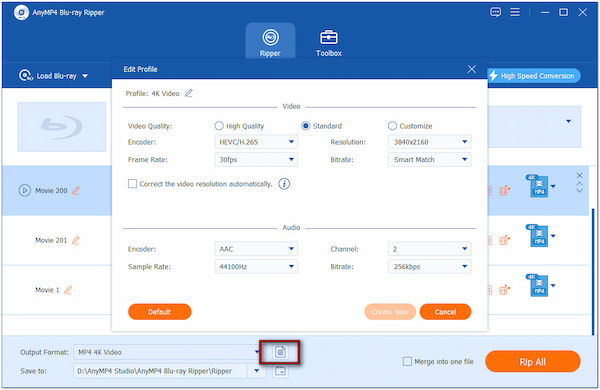Image resolution: width=600 pixels, height=390 pixels.
Task: Click the Rip All button
Action: tap(533, 361)
